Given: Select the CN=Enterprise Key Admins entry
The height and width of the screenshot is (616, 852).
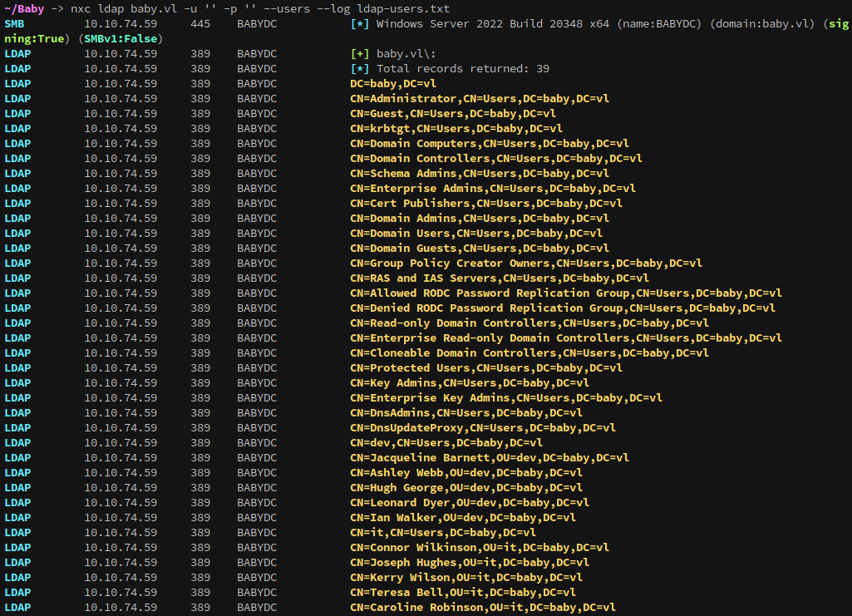Looking at the screenshot, I should (506, 398).
